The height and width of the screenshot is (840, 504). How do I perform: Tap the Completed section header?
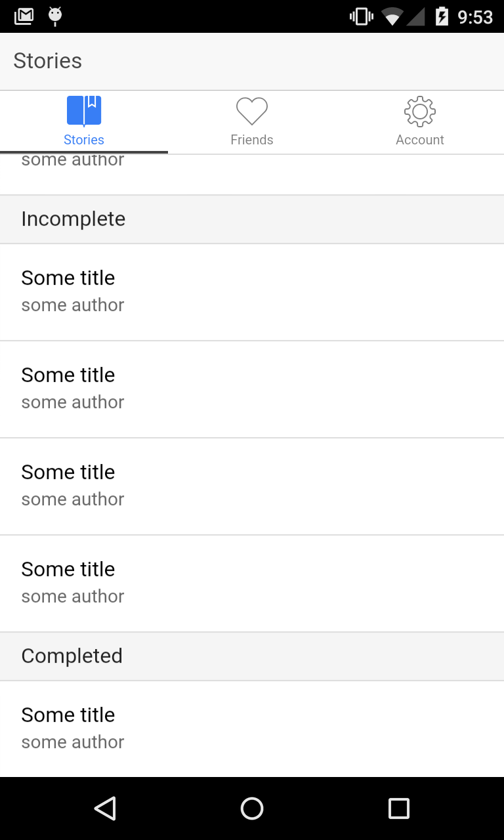[252, 656]
